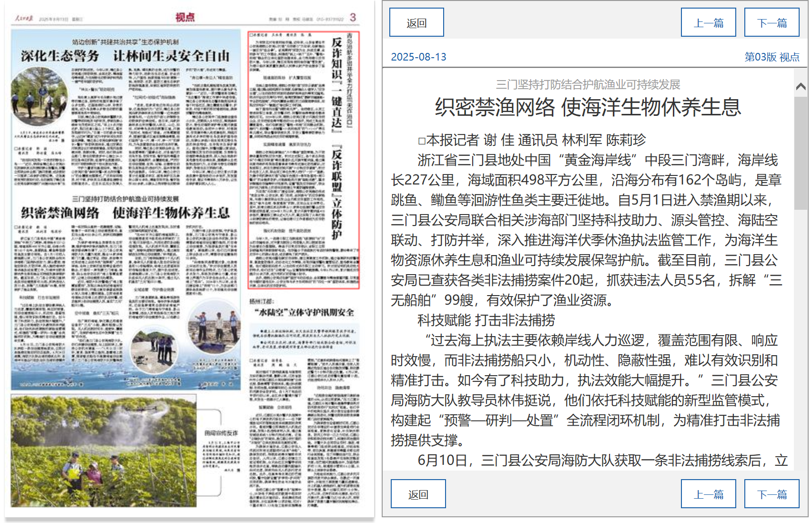Go to previous article via top 上一篇
The image size is (812, 523).
click(708, 22)
